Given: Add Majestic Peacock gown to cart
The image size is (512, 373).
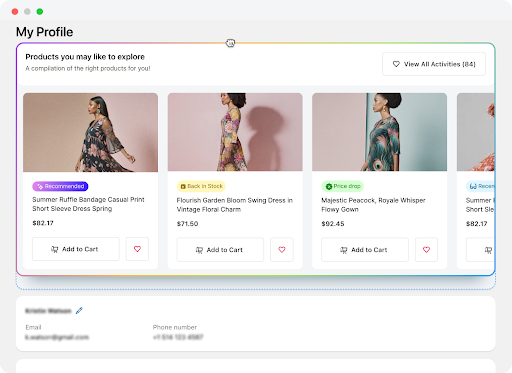Looking at the screenshot, I should [365, 250].
